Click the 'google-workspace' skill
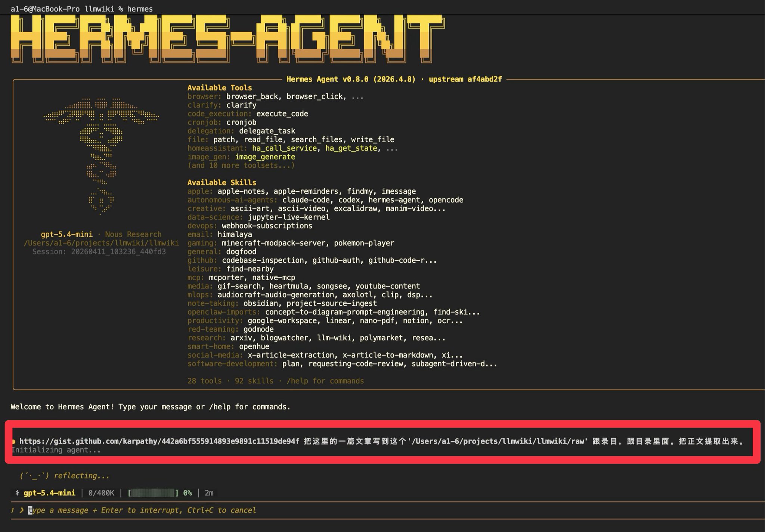Image resolution: width=765 pixels, height=532 pixels. tap(282, 321)
